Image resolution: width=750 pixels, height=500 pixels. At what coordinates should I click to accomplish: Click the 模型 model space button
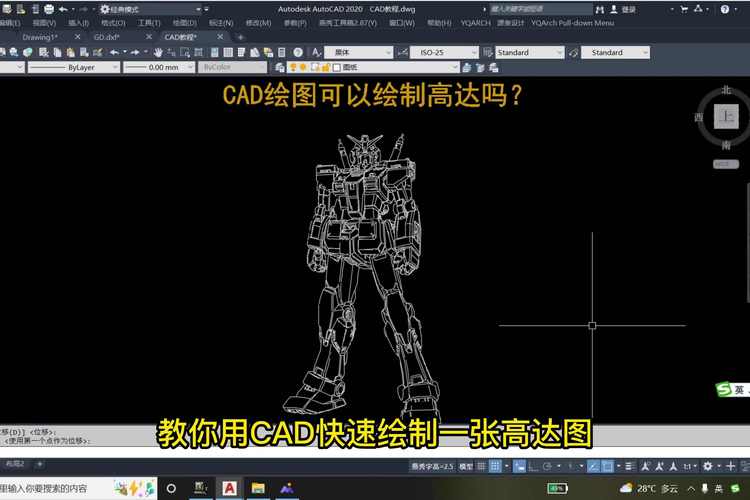[466, 466]
